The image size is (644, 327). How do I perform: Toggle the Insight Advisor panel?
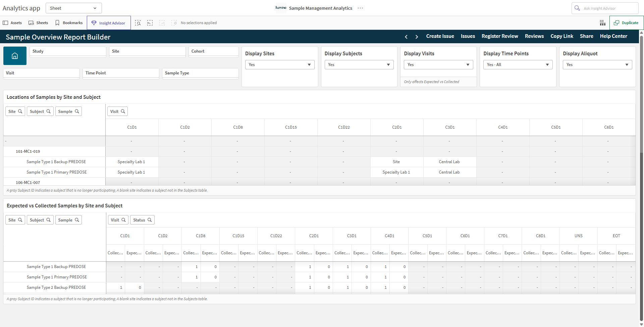coord(109,23)
